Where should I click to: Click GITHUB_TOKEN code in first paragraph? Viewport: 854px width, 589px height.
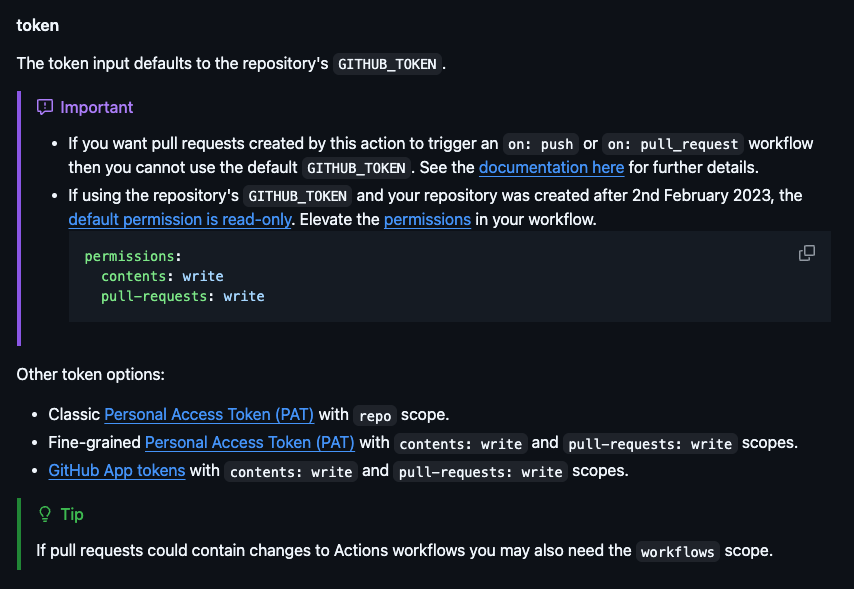click(387, 64)
